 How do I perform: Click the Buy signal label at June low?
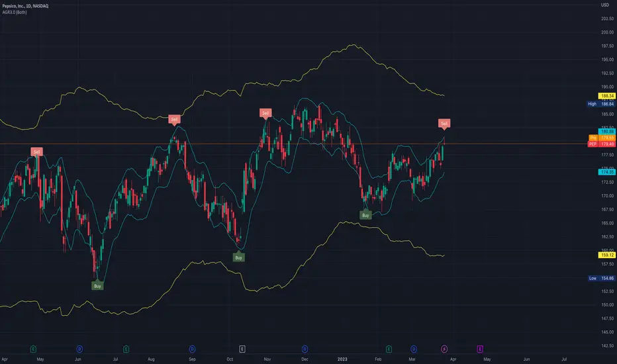[97, 286]
